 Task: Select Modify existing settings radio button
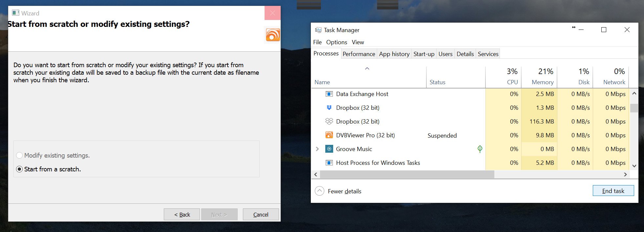pyautogui.click(x=19, y=155)
